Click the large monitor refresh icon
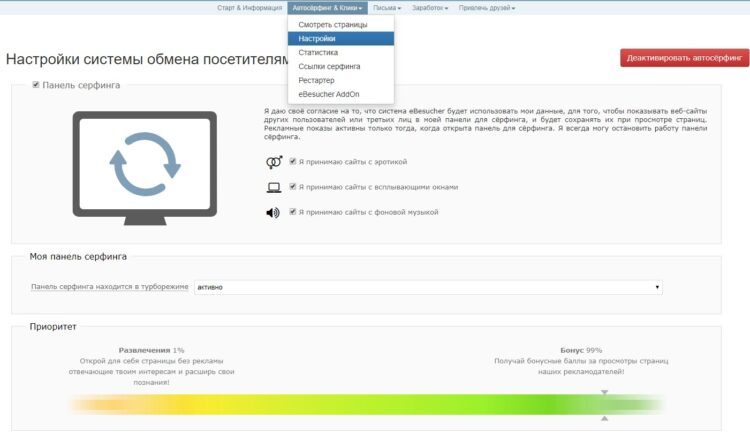750x434 pixels. (144, 165)
